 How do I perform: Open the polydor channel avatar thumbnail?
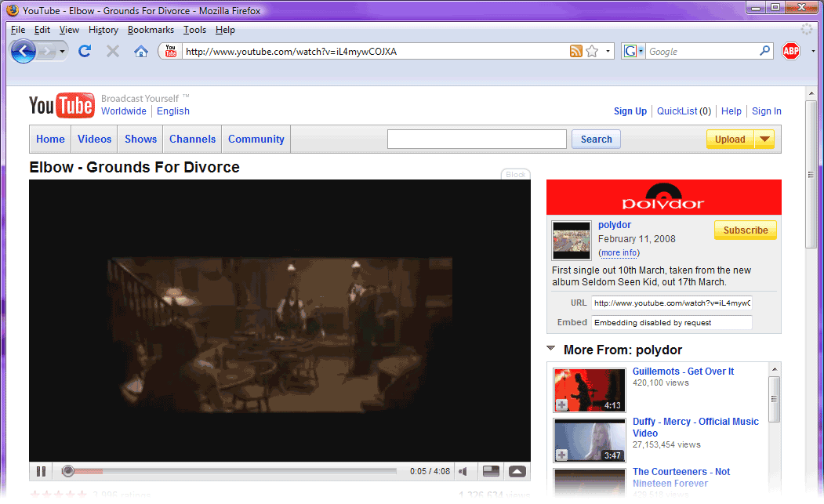pos(572,240)
